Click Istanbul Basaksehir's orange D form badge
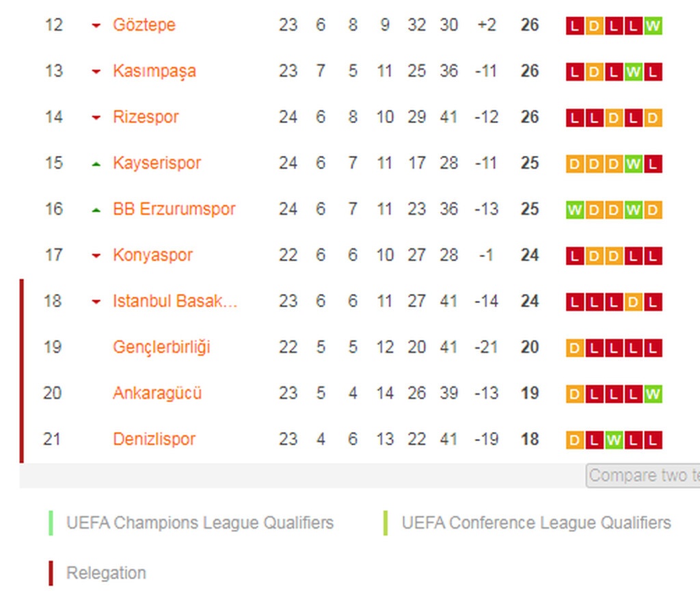Image resolution: width=700 pixels, height=597 pixels. [x=634, y=302]
